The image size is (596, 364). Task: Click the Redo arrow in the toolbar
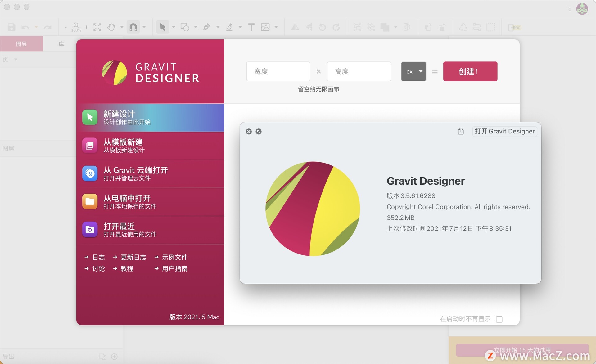pos(47,27)
